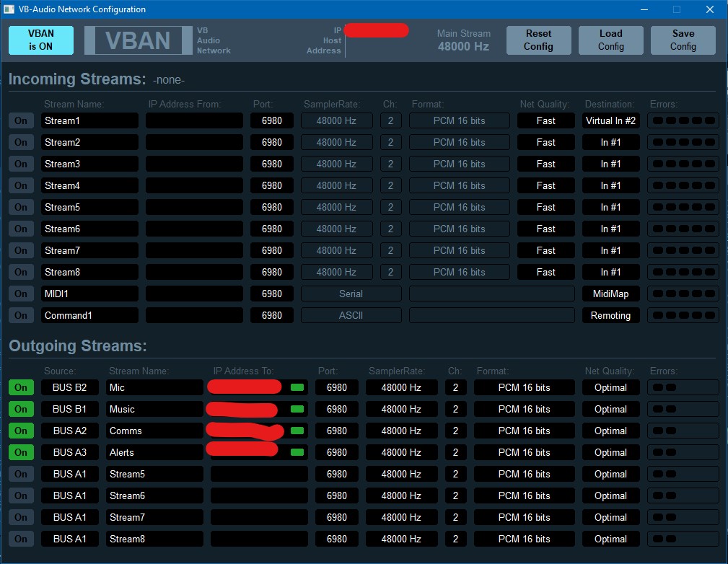Turn off VBAN with the 'VBAN is ON' switch

click(x=40, y=40)
